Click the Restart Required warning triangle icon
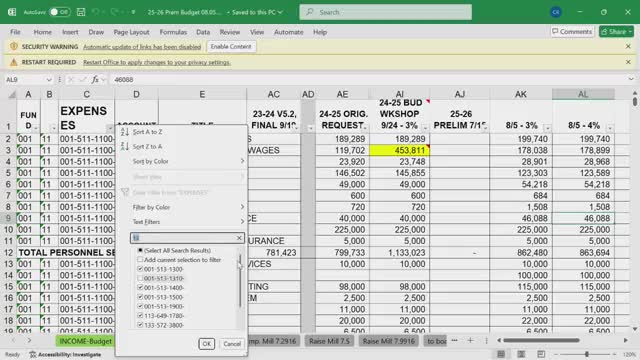The image size is (640, 360). click(x=13, y=62)
